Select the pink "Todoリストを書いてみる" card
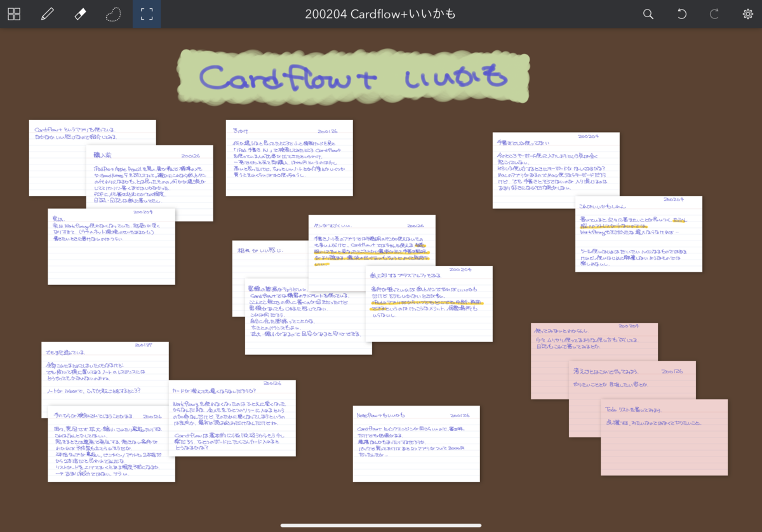Image resolution: width=762 pixels, height=532 pixels. click(664, 437)
